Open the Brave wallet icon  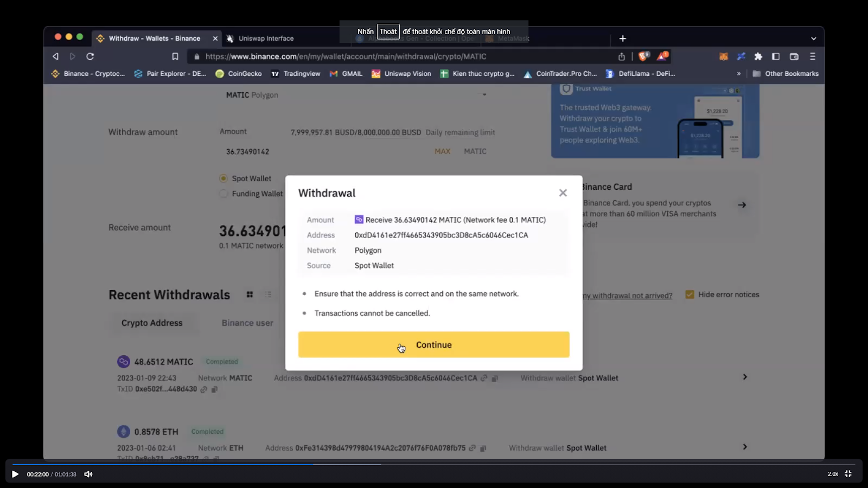(794, 56)
